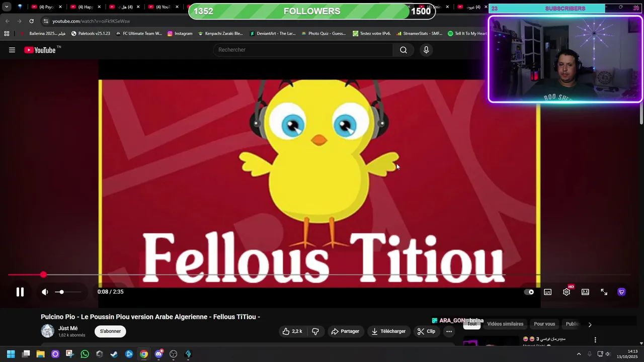
Task: Open Jùst Mé channel avatar
Action: pyautogui.click(x=47, y=331)
